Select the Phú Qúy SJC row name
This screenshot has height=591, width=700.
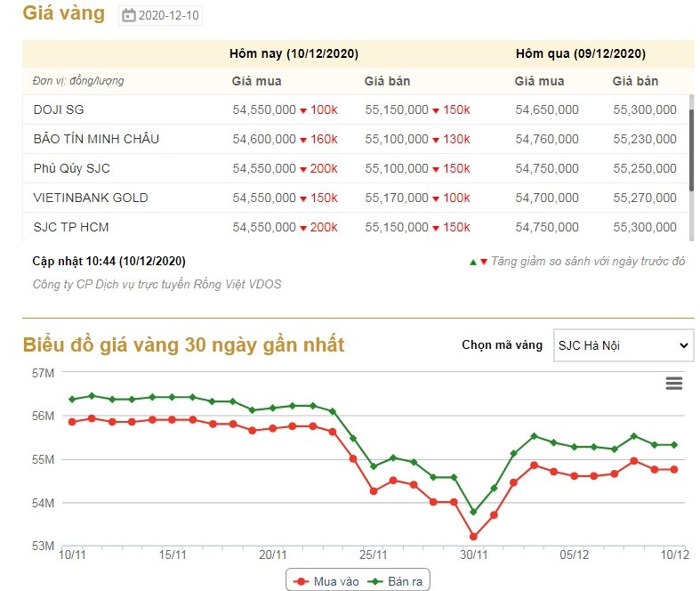[71, 168]
